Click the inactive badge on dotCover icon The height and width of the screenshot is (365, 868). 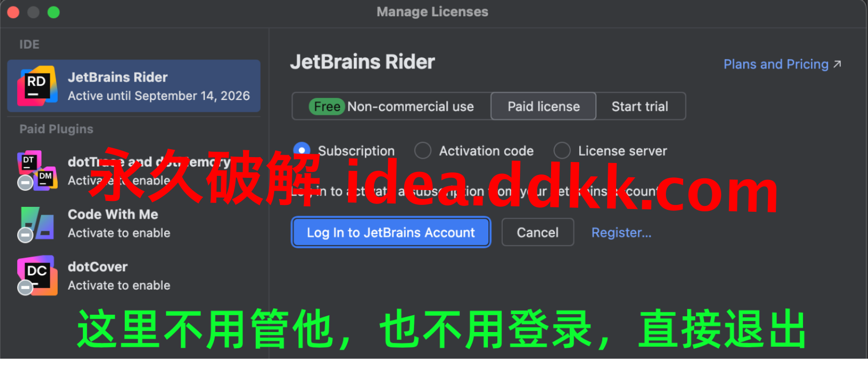click(25, 287)
